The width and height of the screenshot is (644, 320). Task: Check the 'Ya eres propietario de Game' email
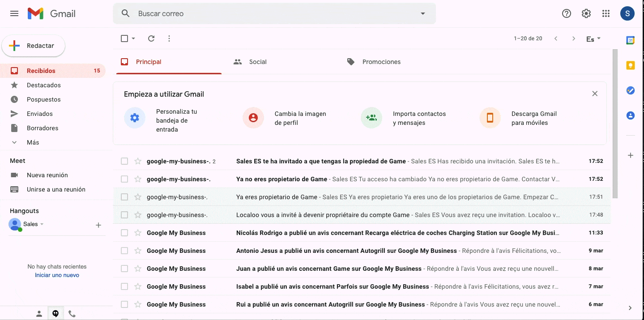click(x=124, y=197)
